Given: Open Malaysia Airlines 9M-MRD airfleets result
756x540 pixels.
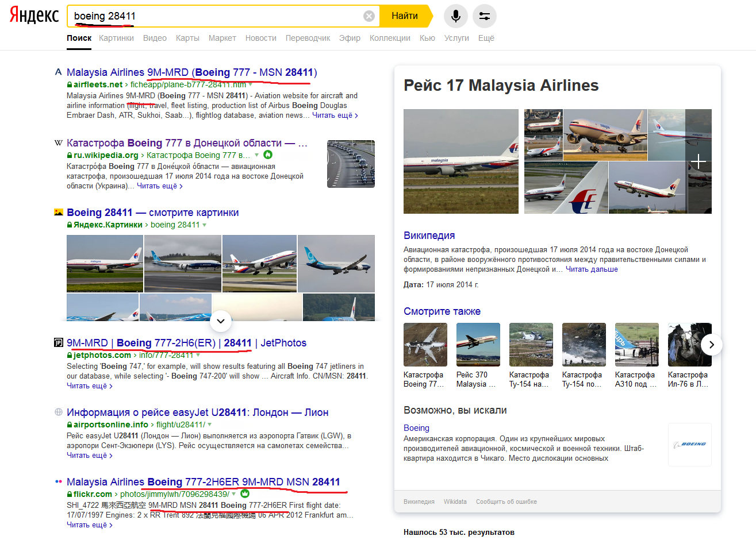Looking at the screenshot, I should (x=191, y=72).
